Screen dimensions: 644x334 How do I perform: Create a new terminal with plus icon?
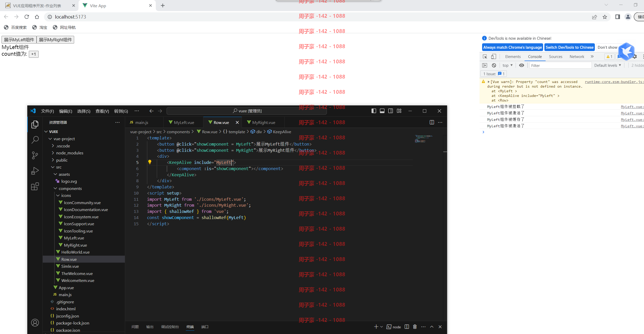point(376,327)
